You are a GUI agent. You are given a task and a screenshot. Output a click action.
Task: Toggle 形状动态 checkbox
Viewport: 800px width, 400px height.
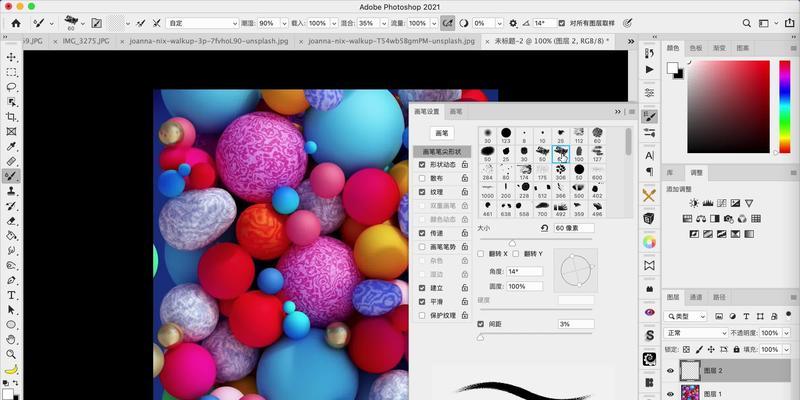point(422,165)
